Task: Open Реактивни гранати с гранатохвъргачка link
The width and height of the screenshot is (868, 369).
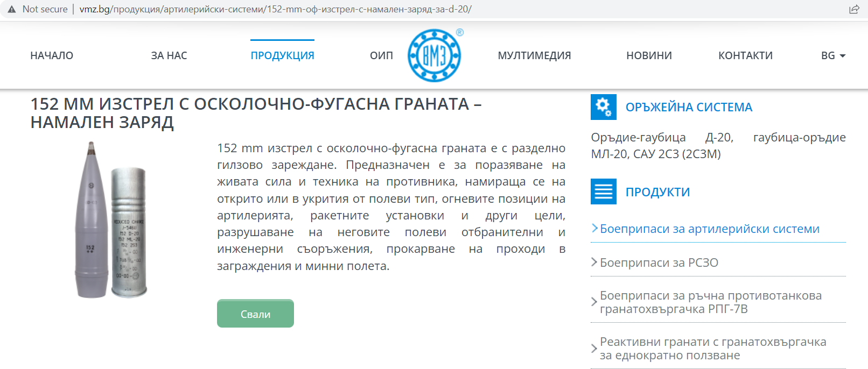Action: (712, 349)
